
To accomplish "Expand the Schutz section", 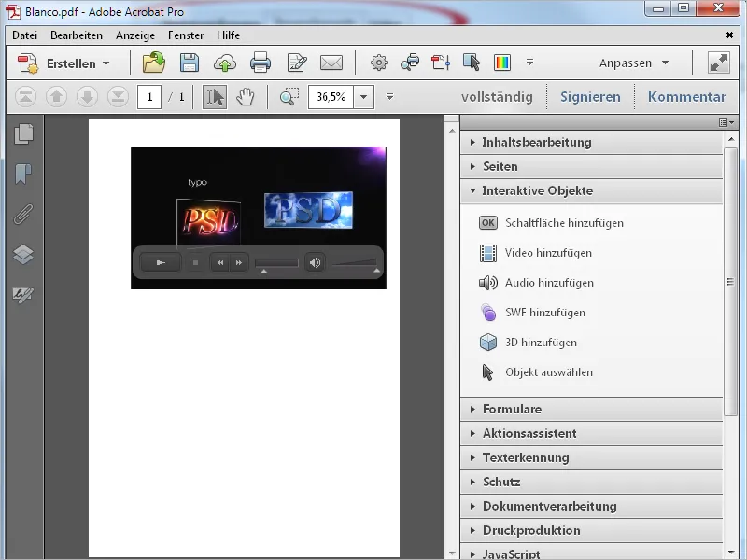I will pos(591,483).
